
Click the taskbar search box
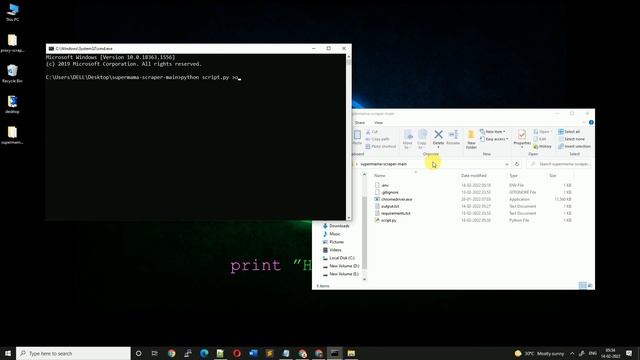[x=73, y=353]
